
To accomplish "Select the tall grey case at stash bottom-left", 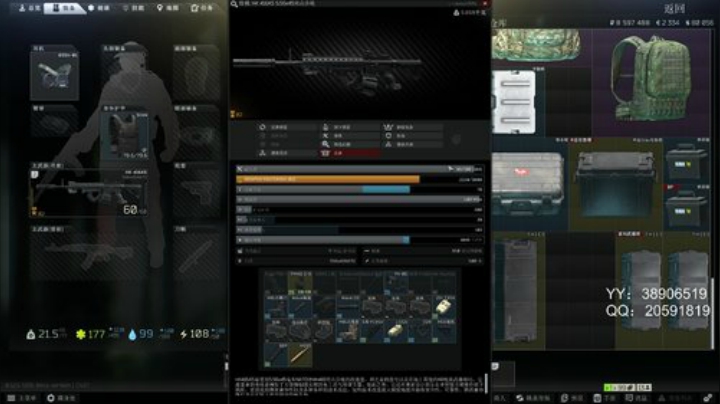I will [518, 290].
